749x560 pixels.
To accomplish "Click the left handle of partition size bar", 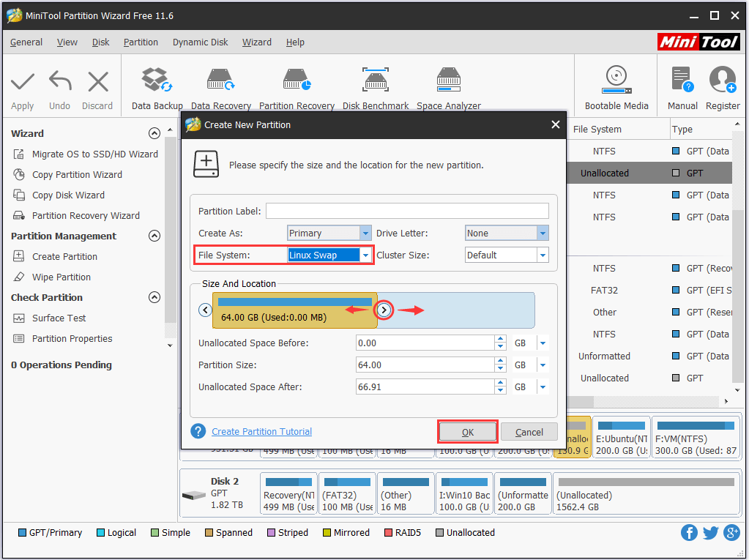I will click(x=206, y=310).
